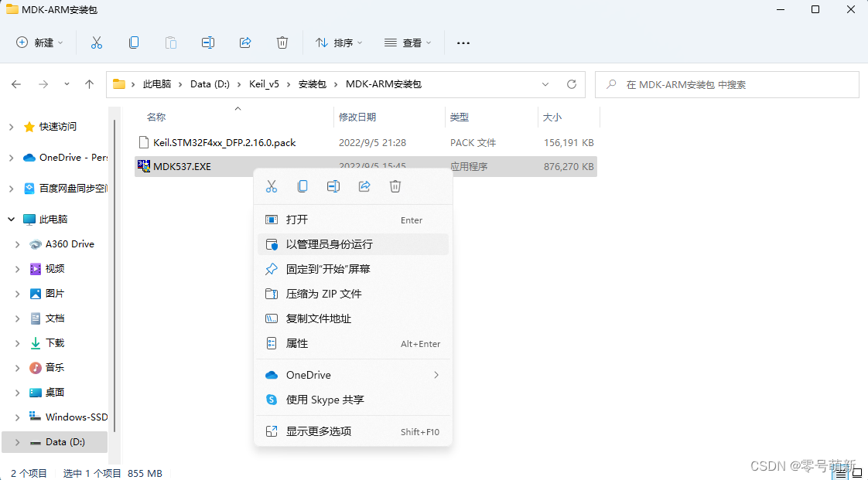The width and height of the screenshot is (868, 480).
Task: Click 安装包 in the address breadcrumb
Action: pyautogui.click(x=313, y=84)
